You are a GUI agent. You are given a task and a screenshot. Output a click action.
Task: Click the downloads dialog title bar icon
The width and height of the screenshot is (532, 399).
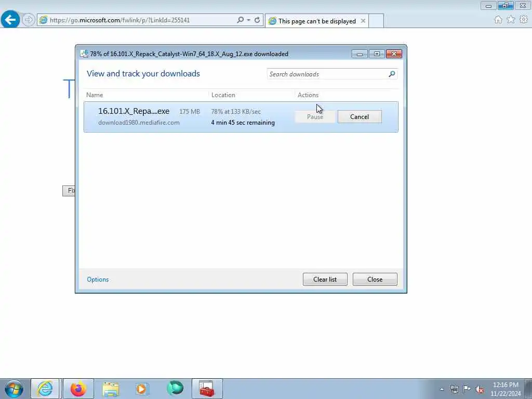click(x=84, y=54)
